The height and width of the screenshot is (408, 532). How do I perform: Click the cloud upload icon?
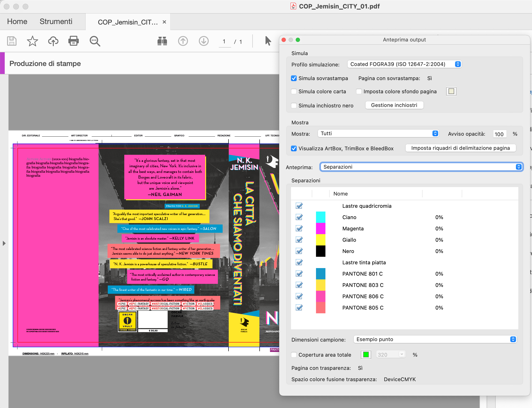pyautogui.click(x=53, y=41)
